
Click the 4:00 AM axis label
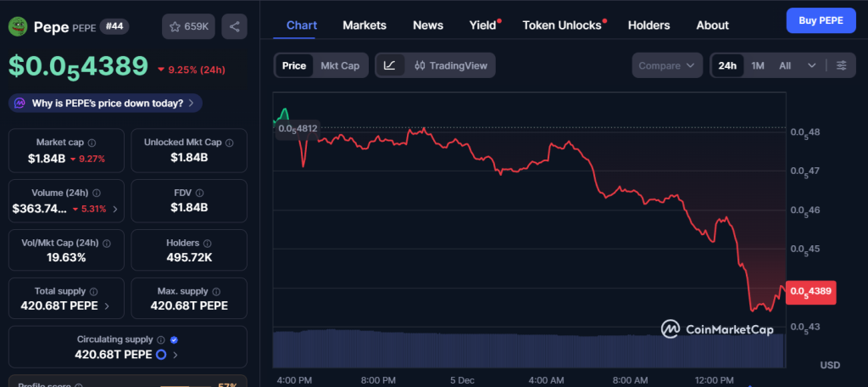pyautogui.click(x=547, y=381)
